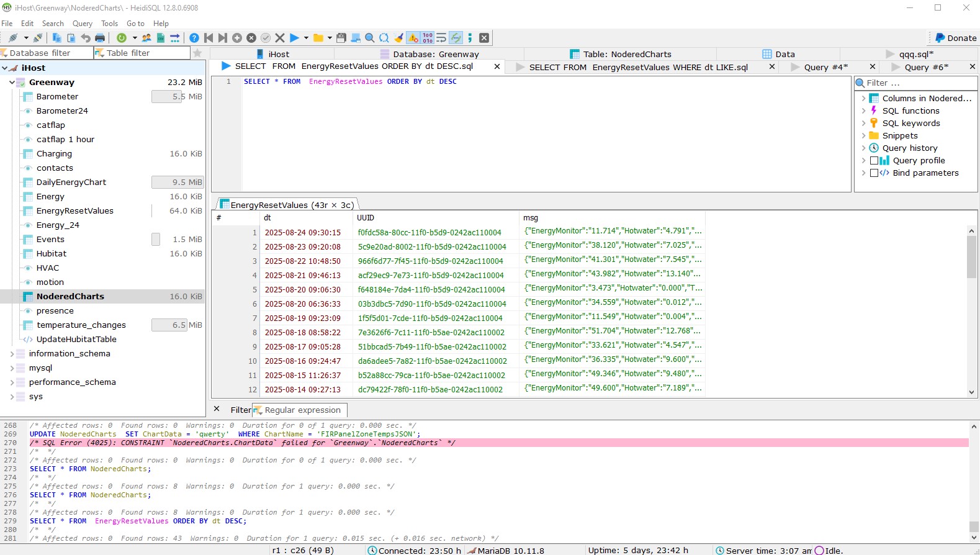Click the Execute SQL run button
Image resolution: width=980 pixels, height=555 pixels.
tap(294, 38)
